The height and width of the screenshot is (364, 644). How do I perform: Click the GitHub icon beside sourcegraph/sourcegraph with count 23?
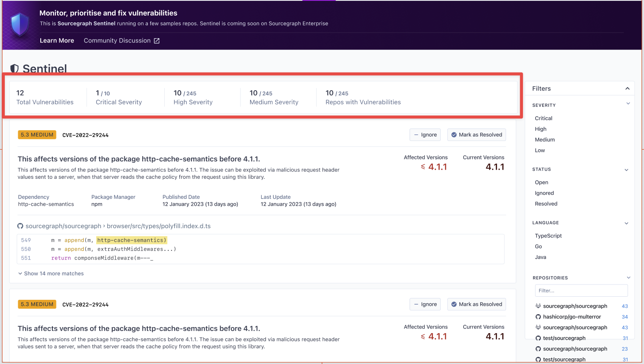[538, 349]
